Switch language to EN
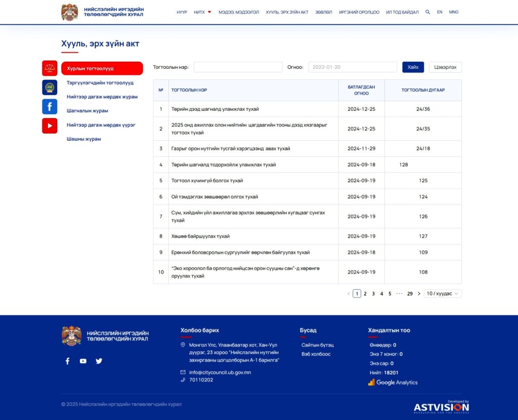Screen dimensions: 518x420 click(440, 12)
